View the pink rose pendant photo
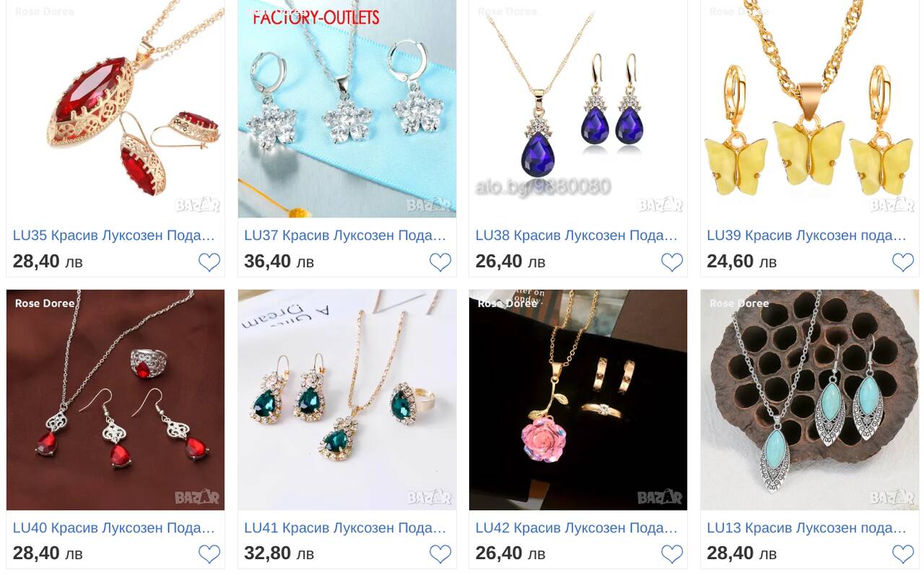 [578, 399]
